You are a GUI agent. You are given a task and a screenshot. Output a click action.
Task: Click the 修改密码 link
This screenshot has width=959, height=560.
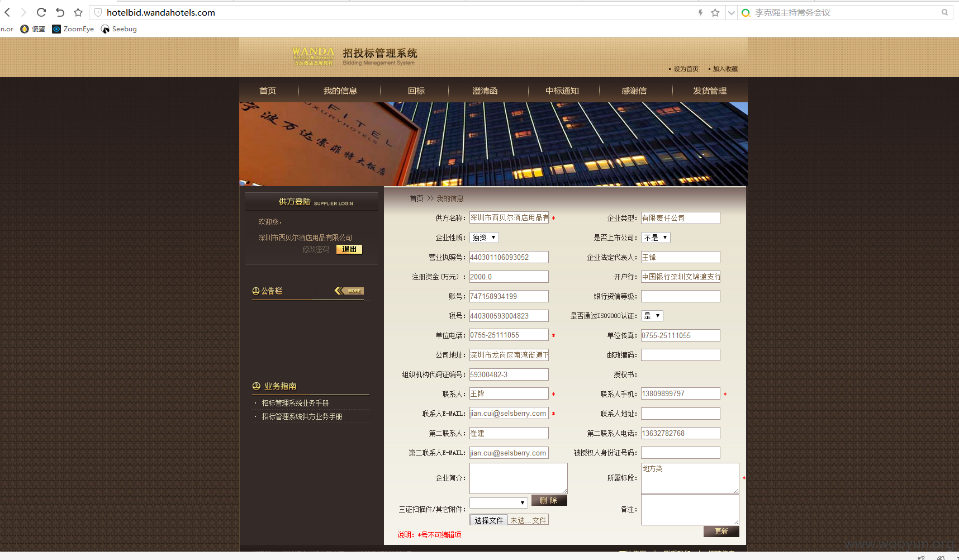click(x=316, y=249)
